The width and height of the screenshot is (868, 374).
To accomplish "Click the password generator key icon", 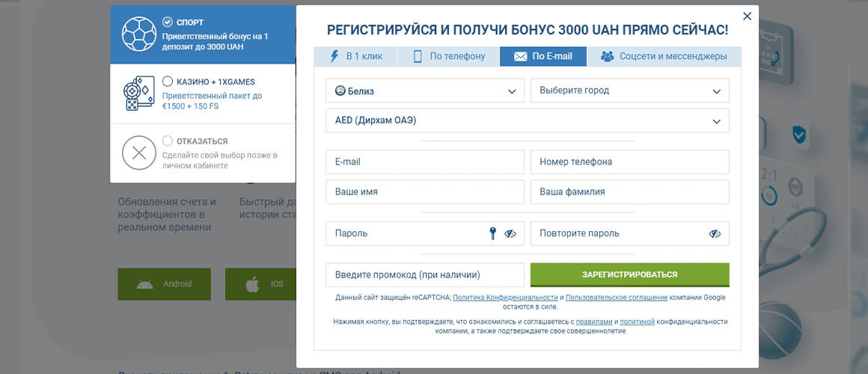I will (492, 233).
